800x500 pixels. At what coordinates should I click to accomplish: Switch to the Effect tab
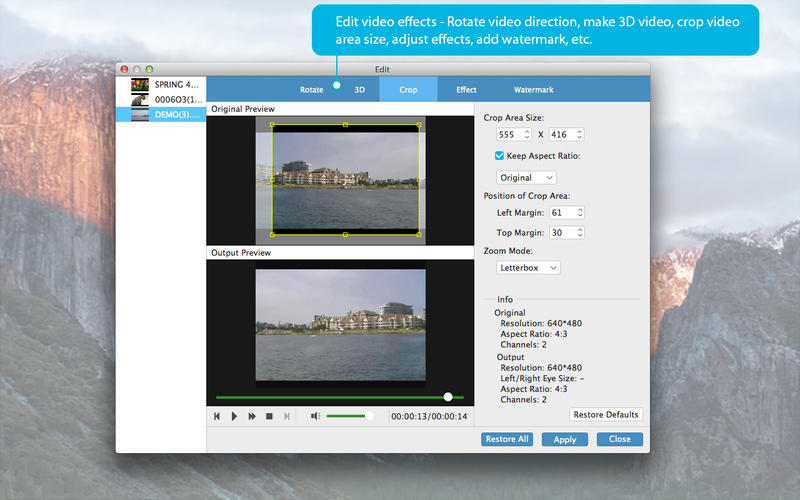click(466, 90)
